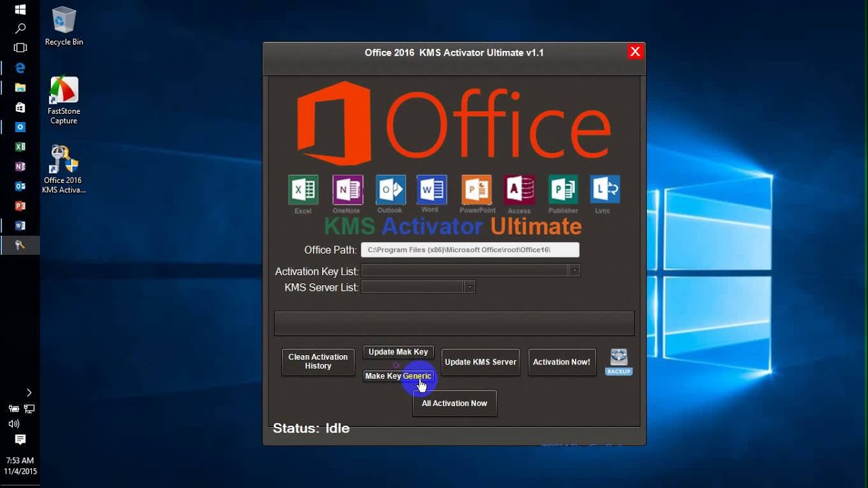Open the taskbar clock showing 7:53 AM

[x=20, y=466]
